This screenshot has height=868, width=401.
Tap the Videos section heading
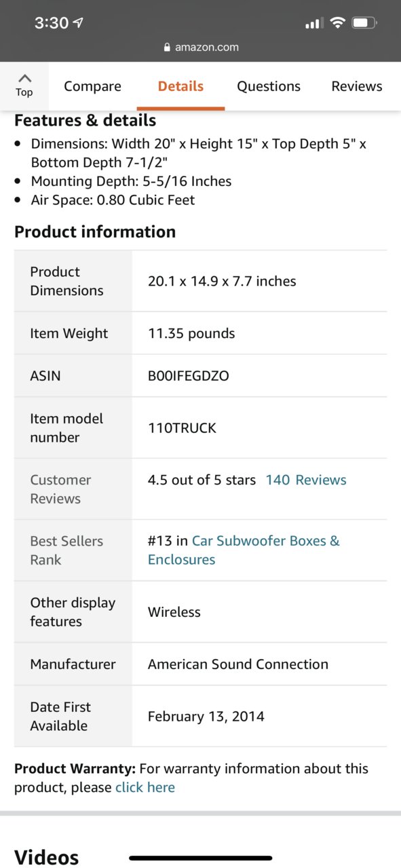point(47,857)
